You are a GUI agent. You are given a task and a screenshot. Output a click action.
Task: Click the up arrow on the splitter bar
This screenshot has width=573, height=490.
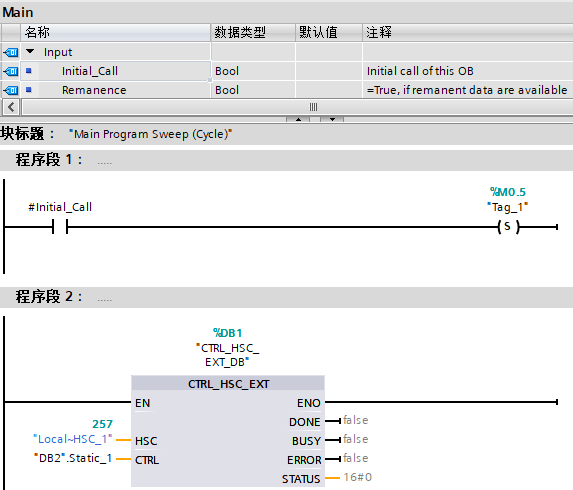point(298,119)
